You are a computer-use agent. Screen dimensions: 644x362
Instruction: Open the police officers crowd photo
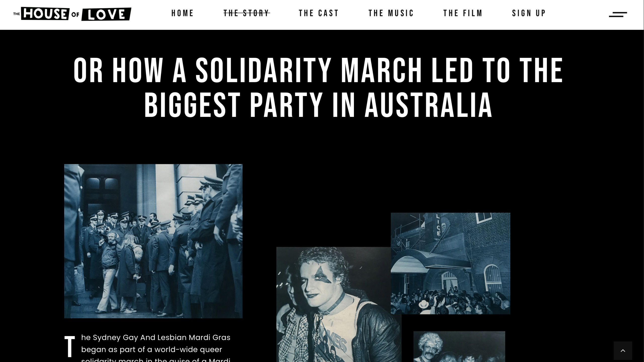click(153, 241)
